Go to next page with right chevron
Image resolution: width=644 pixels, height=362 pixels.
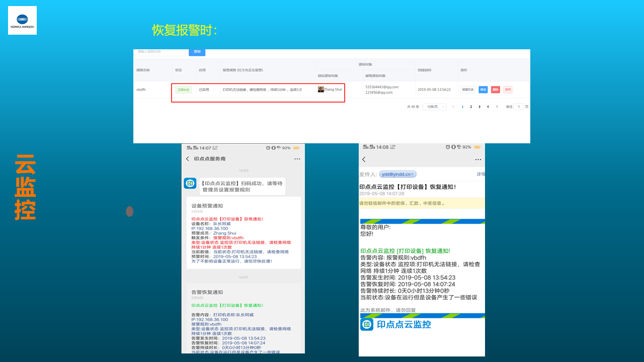[x=497, y=107]
